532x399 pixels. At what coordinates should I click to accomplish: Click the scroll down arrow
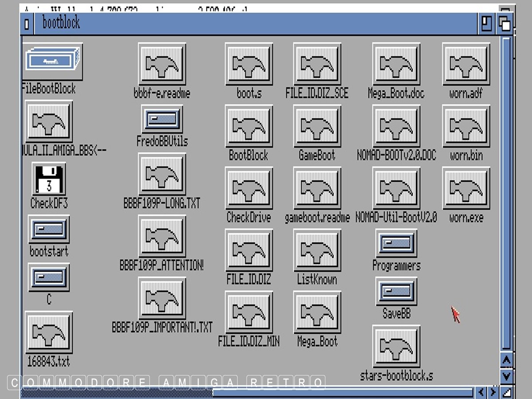(x=507, y=376)
